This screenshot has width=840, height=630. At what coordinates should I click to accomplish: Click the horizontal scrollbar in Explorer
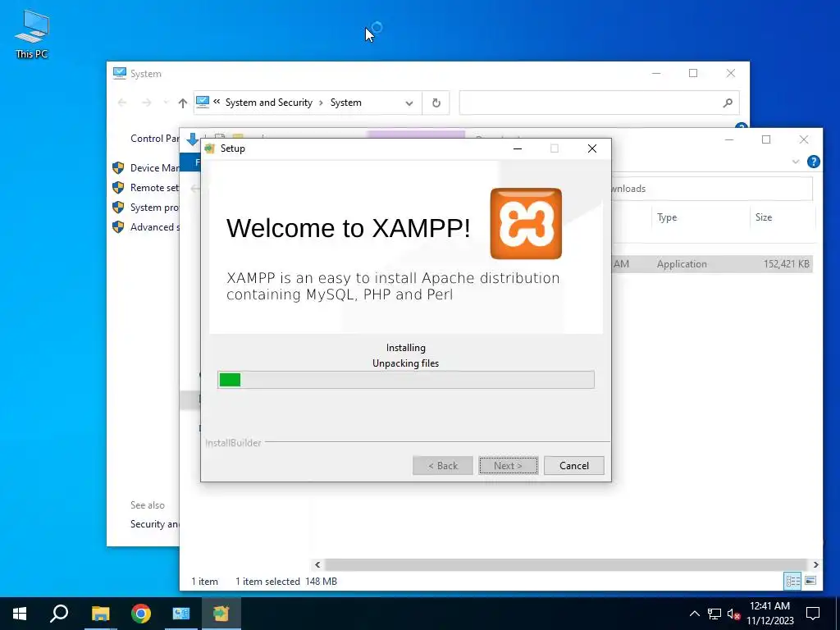[x=566, y=564]
